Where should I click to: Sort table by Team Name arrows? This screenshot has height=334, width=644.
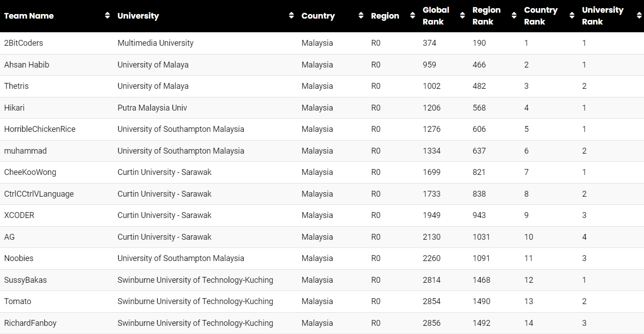(x=107, y=16)
